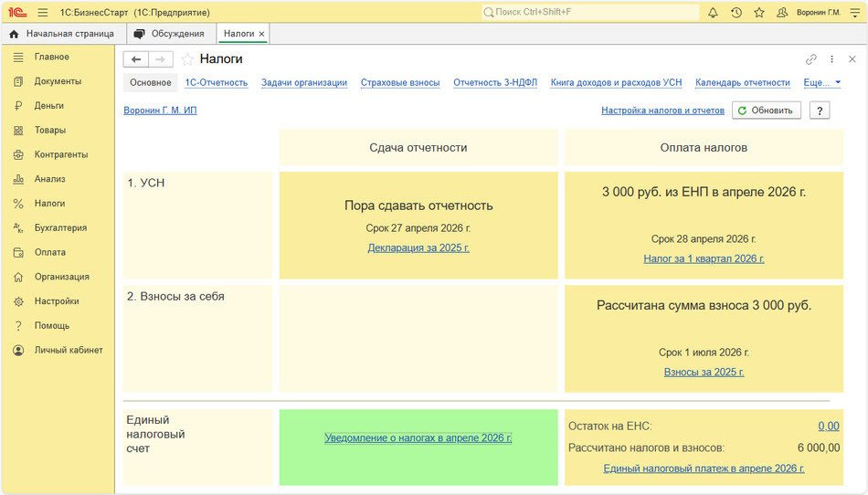
Task: Click the Организация house icon in sidebar
Action: click(18, 277)
